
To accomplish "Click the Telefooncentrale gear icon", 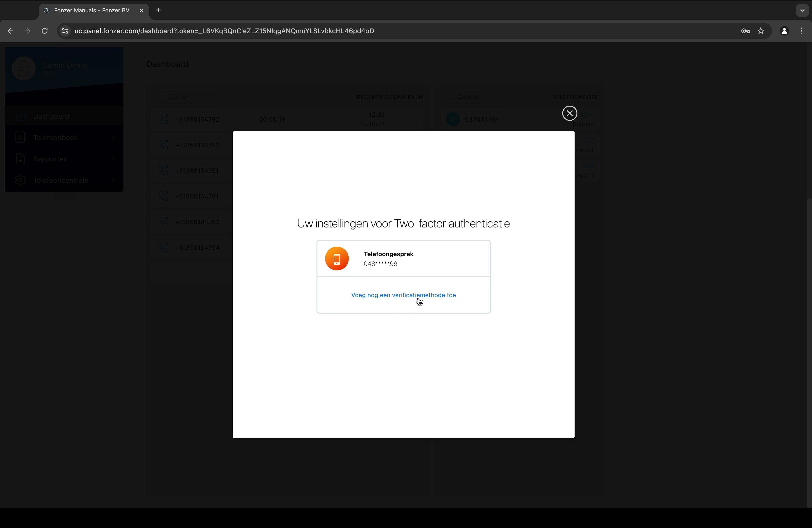I will point(20,180).
